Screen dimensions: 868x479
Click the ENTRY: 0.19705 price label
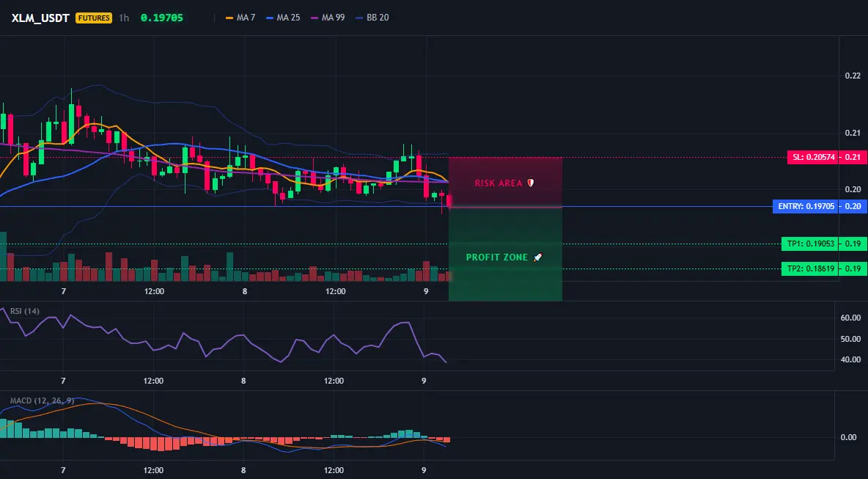(806, 207)
